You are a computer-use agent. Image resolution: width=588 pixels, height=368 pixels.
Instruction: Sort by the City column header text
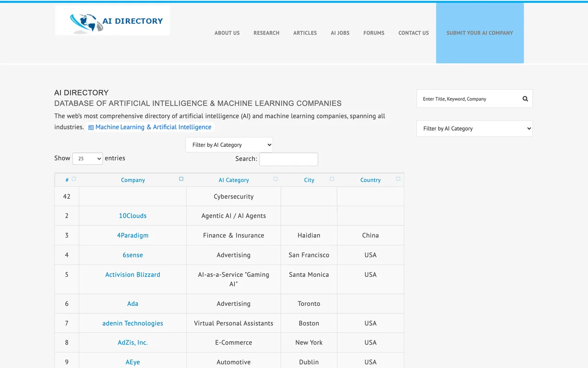[309, 180]
